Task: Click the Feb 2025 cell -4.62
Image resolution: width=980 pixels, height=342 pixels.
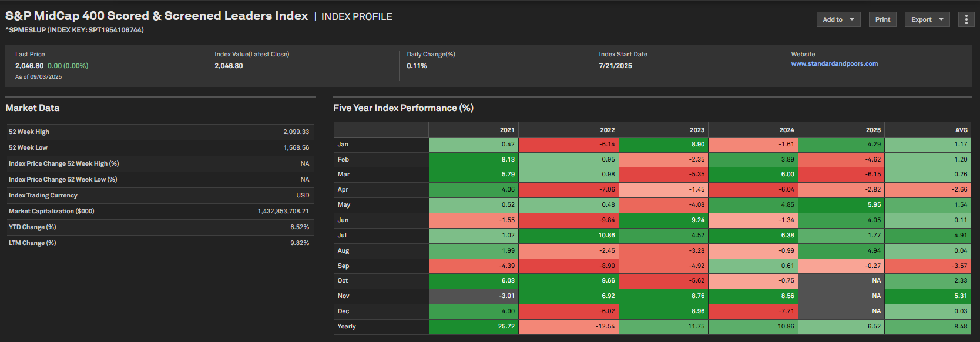Action: click(841, 160)
